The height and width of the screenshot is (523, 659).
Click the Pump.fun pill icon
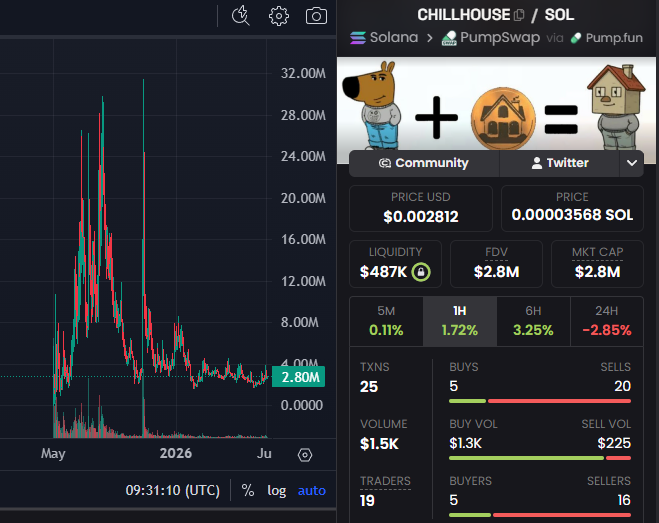(576, 38)
